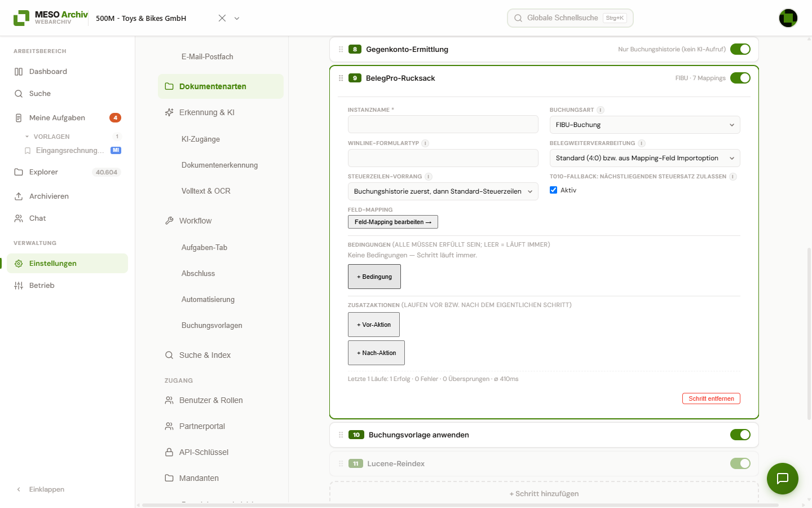Click the info icon next to Steuerzeilen-Vorrang
812x508 pixels.
pos(429,177)
